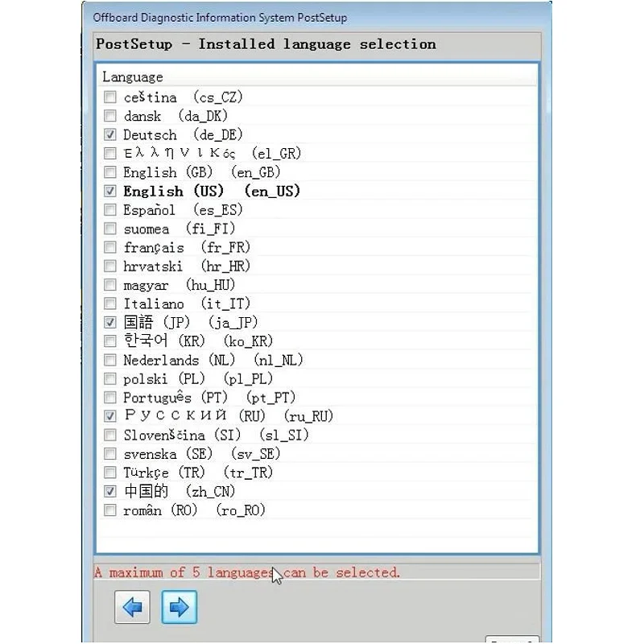Uncheck the Chinese (zh_CN) checkbox

click(110, 492)
